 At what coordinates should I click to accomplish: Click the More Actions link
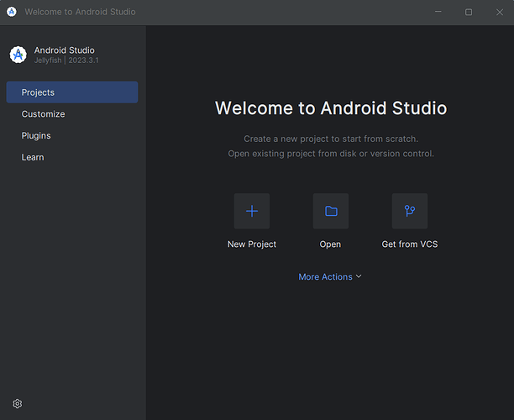point(325,277)
